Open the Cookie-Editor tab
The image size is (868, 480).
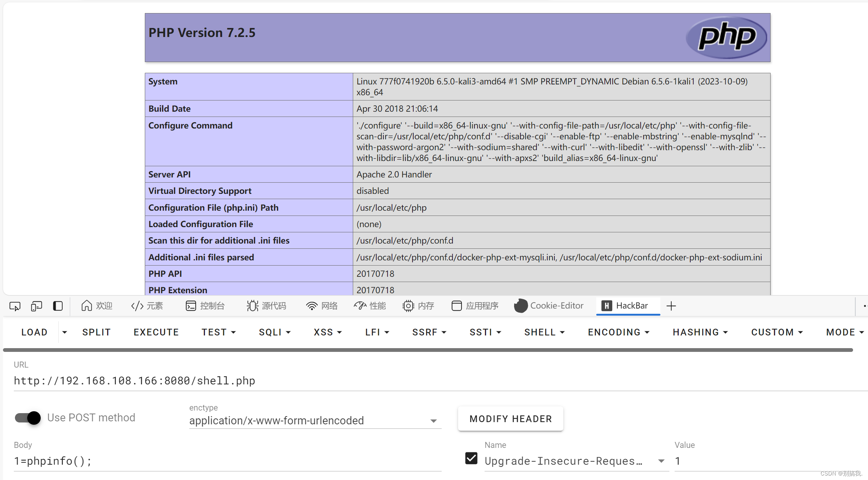(549, 306)
